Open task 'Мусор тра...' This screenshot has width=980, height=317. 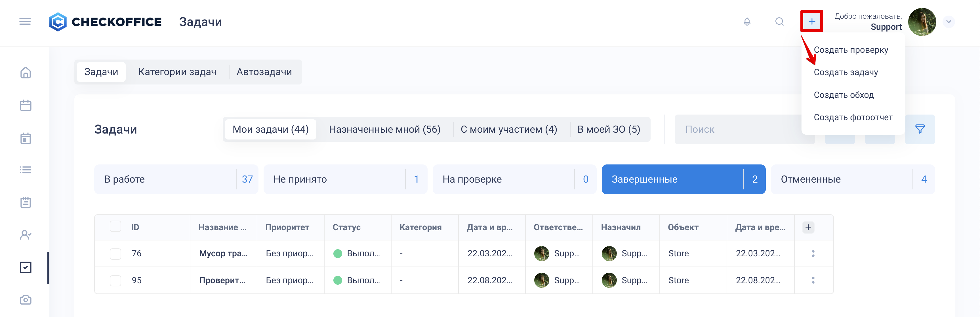(x=223, y=253)
